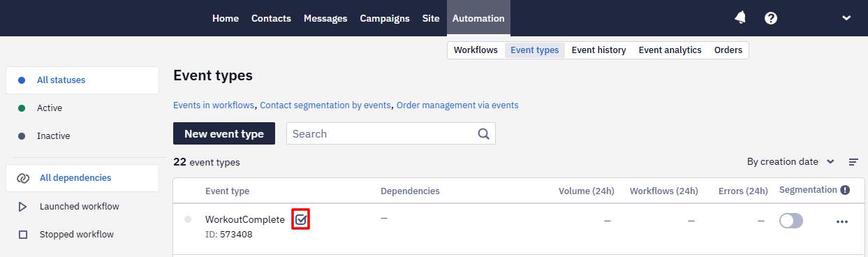This screenshot has height=257, width=868.
Task: Select All dependencies filter
Action: pos(82,178)
